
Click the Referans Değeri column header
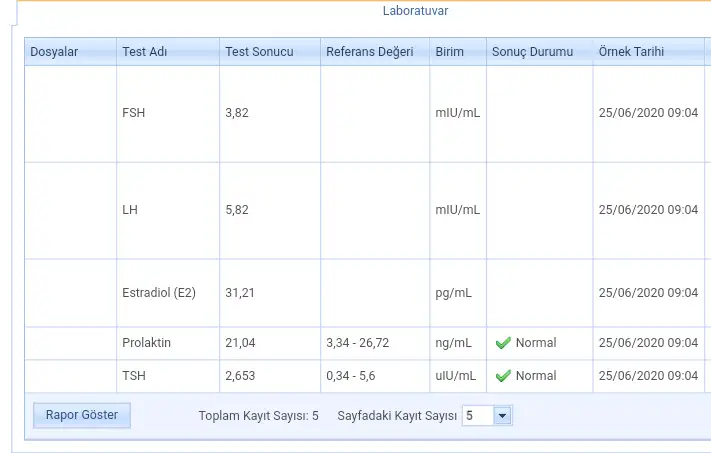tap(375, 52)
